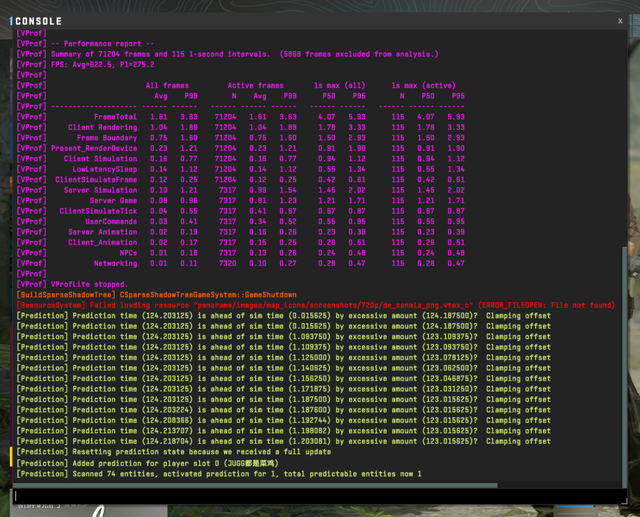Viewport: 640px width, 517px height.
Task: Click the horizontal scrollbar below console output
Action: (256, 485)
